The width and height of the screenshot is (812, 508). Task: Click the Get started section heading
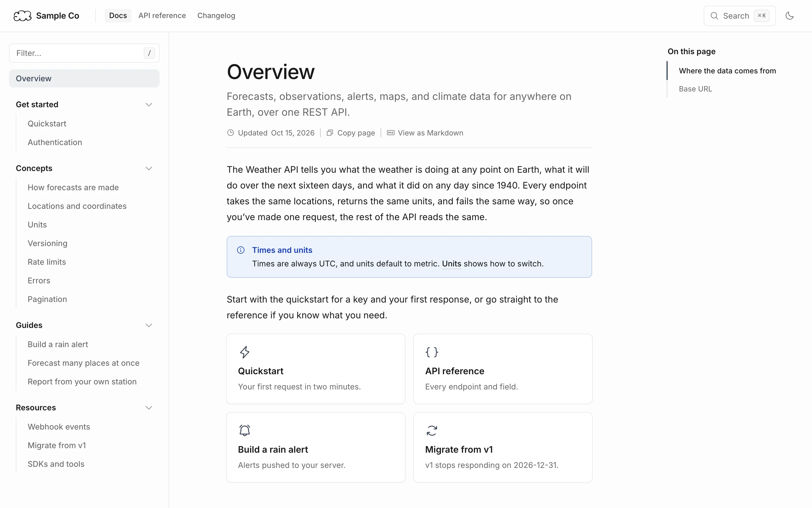point(37,104)
